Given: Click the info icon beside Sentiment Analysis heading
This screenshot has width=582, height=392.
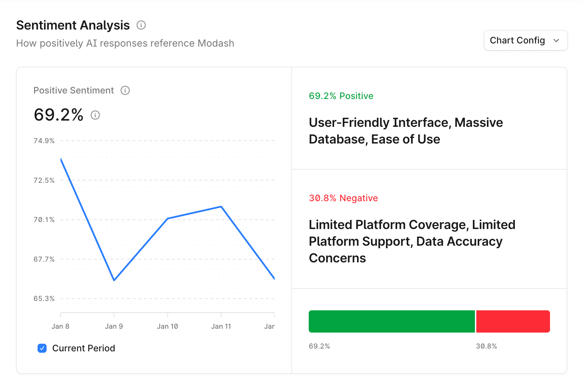Looking at the screenshot, I should 141,25.
